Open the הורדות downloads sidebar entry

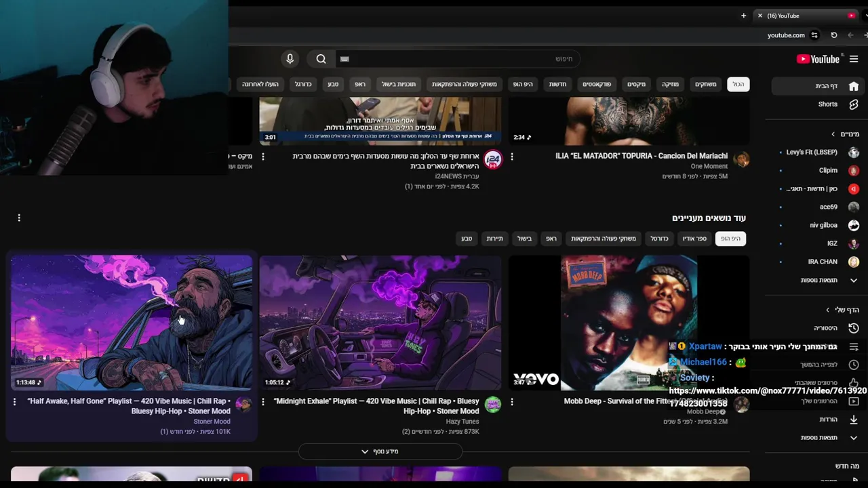pyautogui.click(x=817, y=420)
